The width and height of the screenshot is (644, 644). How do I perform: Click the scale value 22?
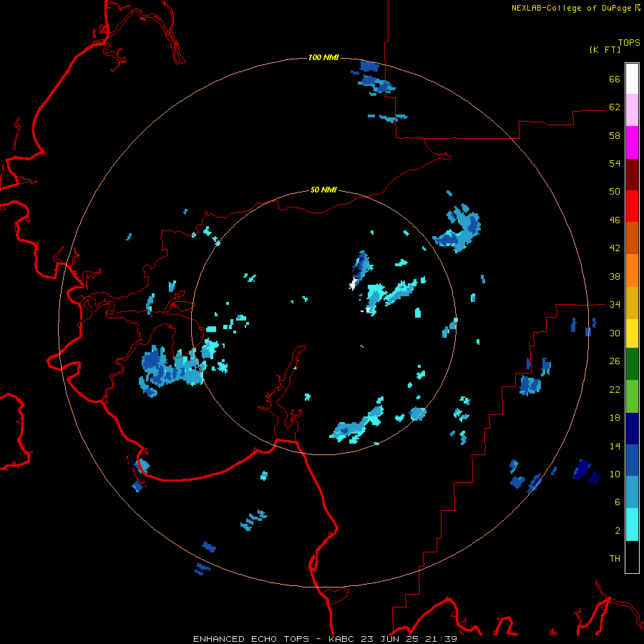pos(615,389)
